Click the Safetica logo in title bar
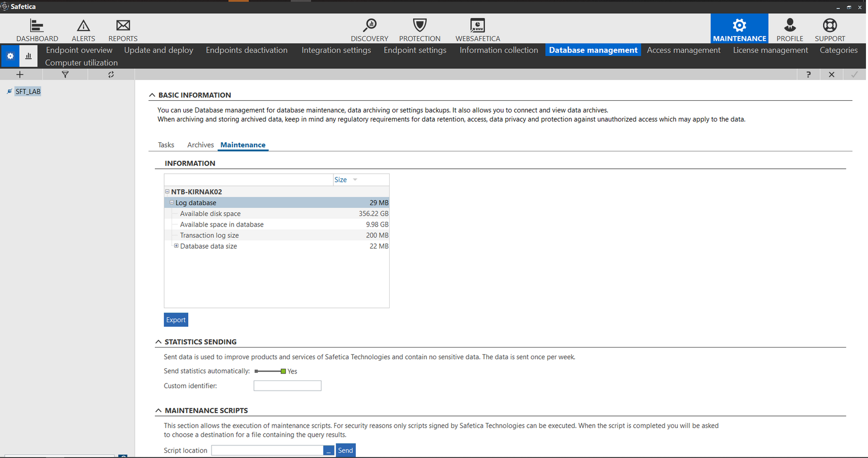The image size is (868, 458). pos(5,7)
